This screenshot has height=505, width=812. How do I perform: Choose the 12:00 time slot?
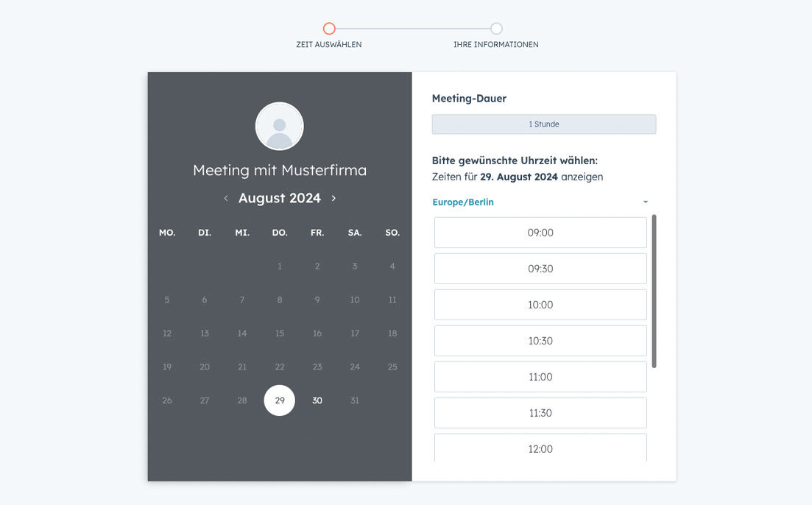click(540, 448)
